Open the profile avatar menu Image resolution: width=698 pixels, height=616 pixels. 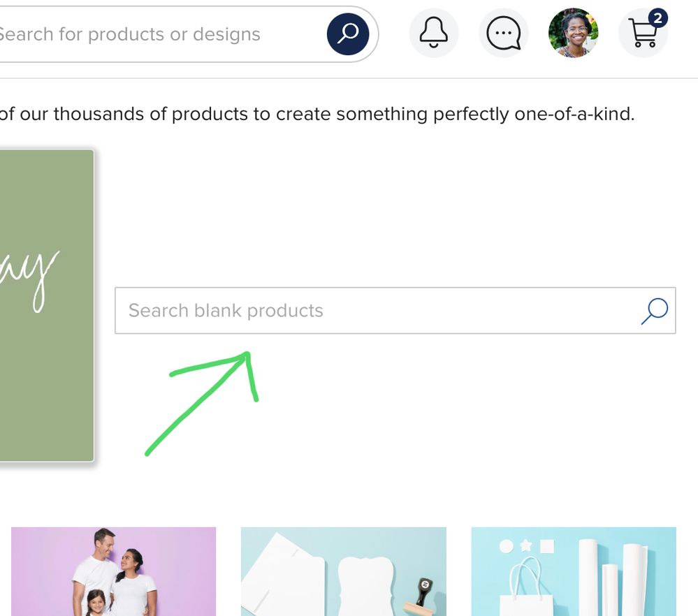coord(573,34)
